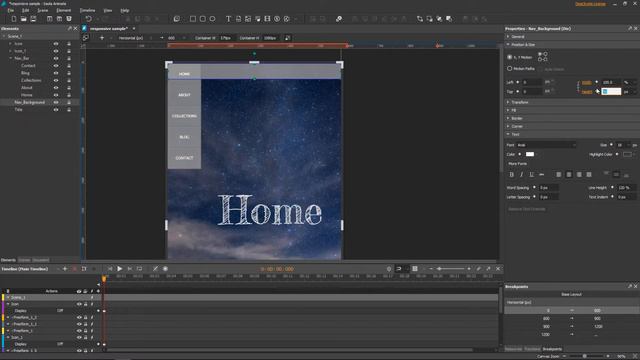The image size is (640, 360).
Task: Click the eyedropper icon in top toolbar
Action: pyautogui.click(x=339, y=19)
